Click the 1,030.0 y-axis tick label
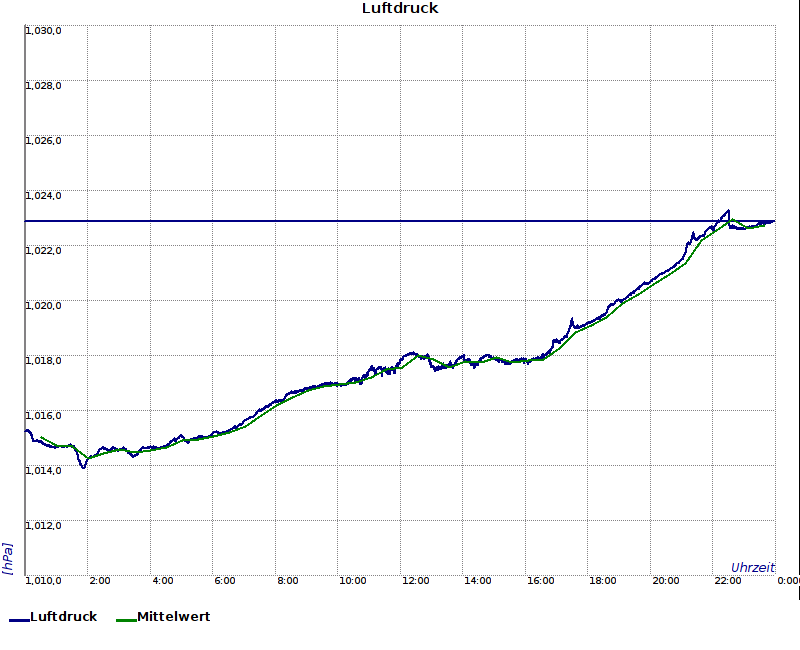The height and width of the screenshot is (650, 800). click(x=44, y=30)
